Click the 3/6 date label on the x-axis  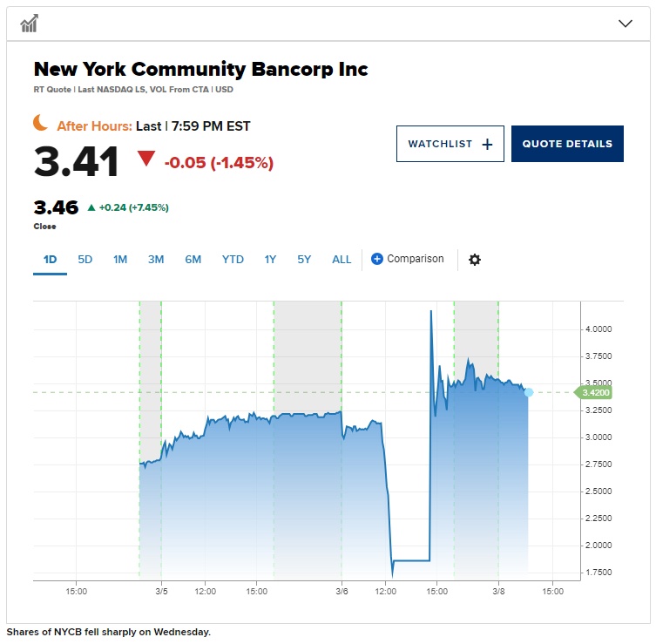pos(342,591)
